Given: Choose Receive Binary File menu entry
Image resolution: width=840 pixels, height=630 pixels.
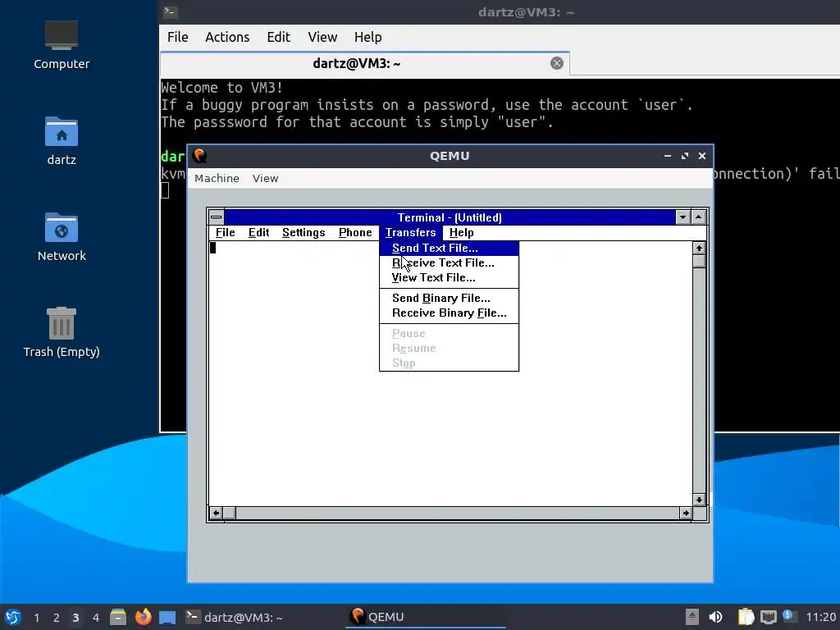Looking at the screenshot, I should [x=449, y=313].
